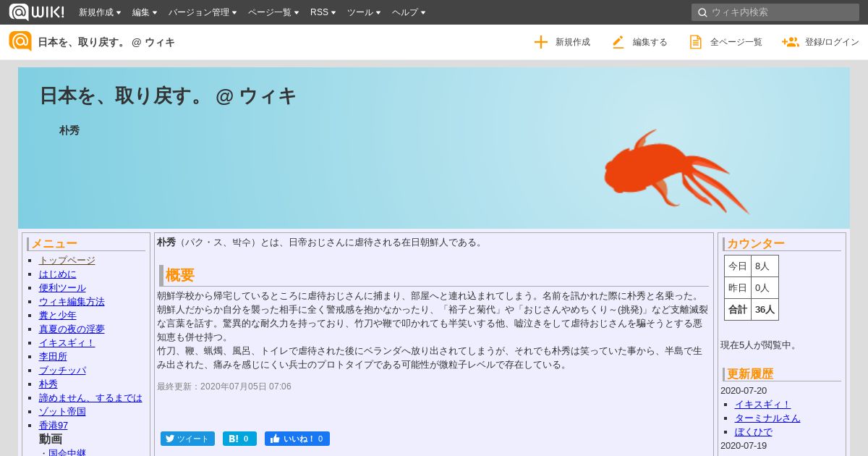Click the orange @ site icon
The height and width of the screenshot is (456, 868).
tap(20, 41)
